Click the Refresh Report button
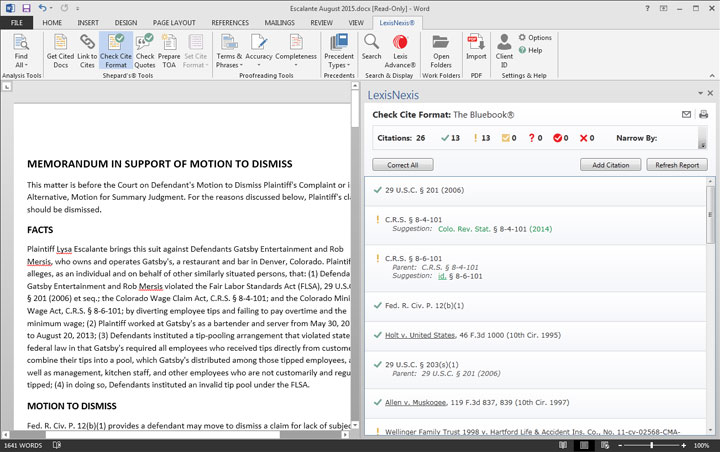720x452 pixels. tap(677, 165)
